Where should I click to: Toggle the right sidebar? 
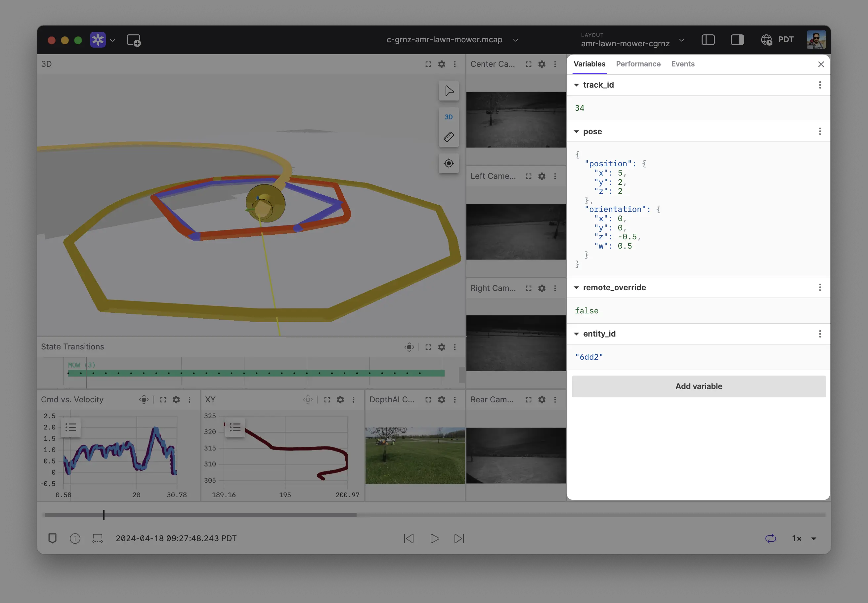[x=737, y=40]
